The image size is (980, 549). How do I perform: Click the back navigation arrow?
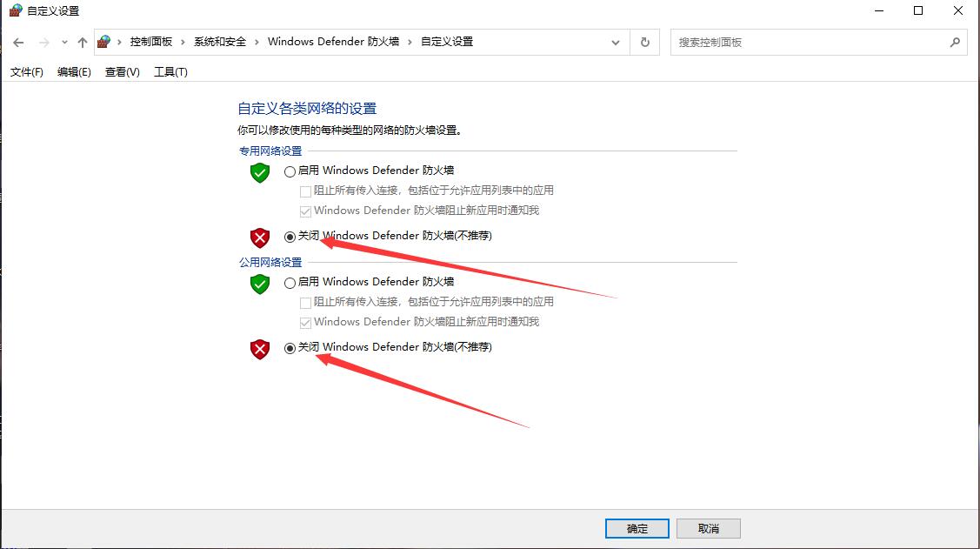coord(18,43)
